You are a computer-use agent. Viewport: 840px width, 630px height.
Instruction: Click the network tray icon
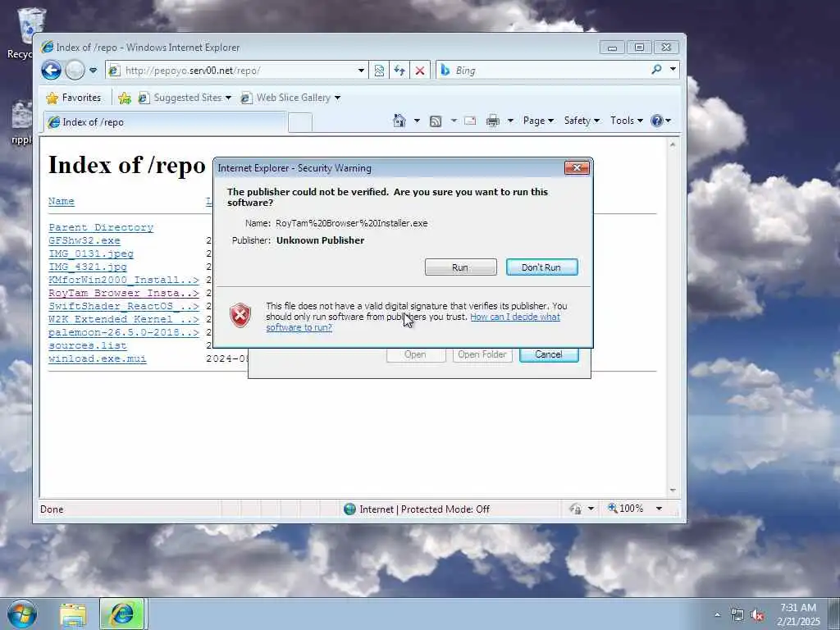737,615
